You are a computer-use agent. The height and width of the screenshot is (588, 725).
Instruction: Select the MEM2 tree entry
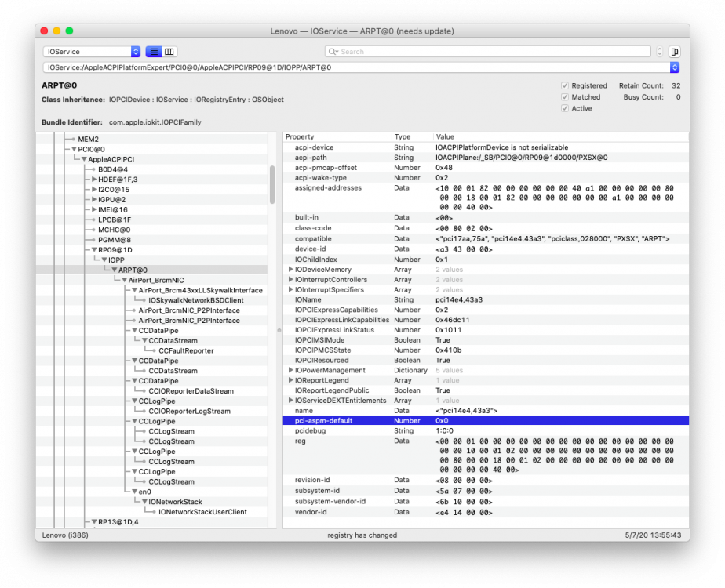tap(88, 139)
